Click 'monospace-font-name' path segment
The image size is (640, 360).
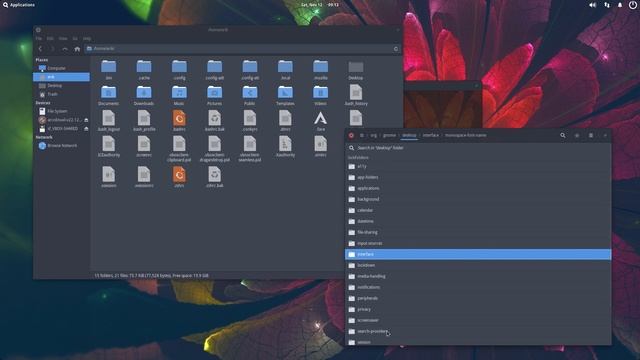(465, 135)
